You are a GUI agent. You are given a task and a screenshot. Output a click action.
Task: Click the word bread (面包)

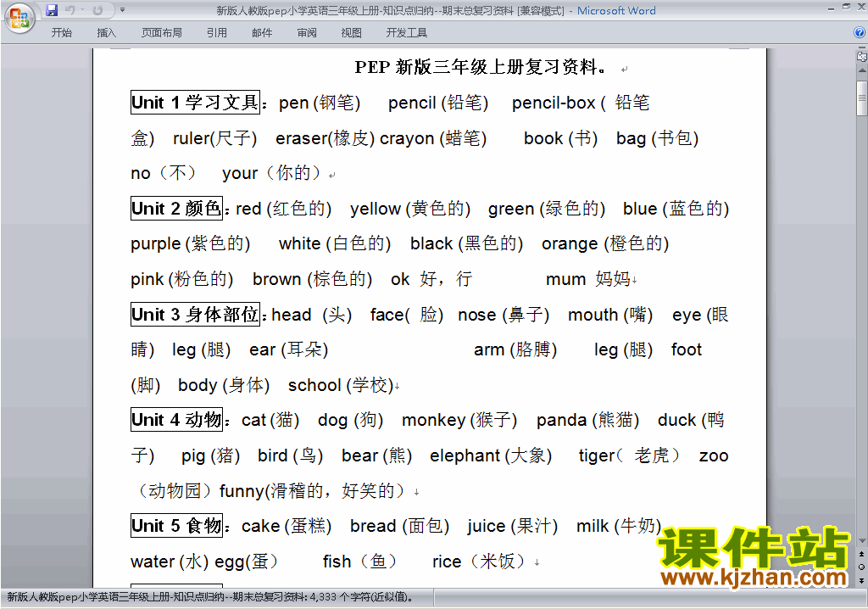click(400, 526)
